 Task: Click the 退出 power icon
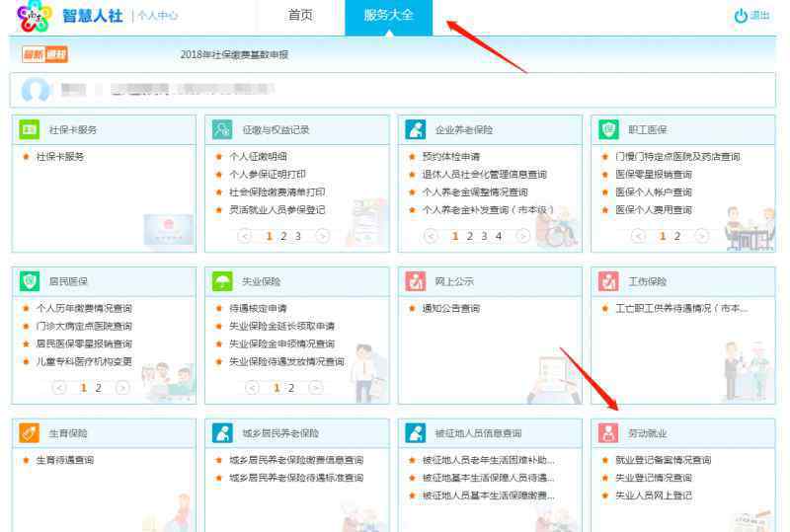pyautogui.click(x=741, y=16)
